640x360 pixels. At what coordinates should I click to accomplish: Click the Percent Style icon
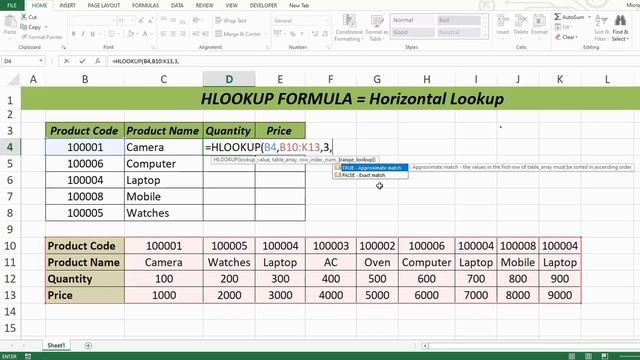point(293,34)
